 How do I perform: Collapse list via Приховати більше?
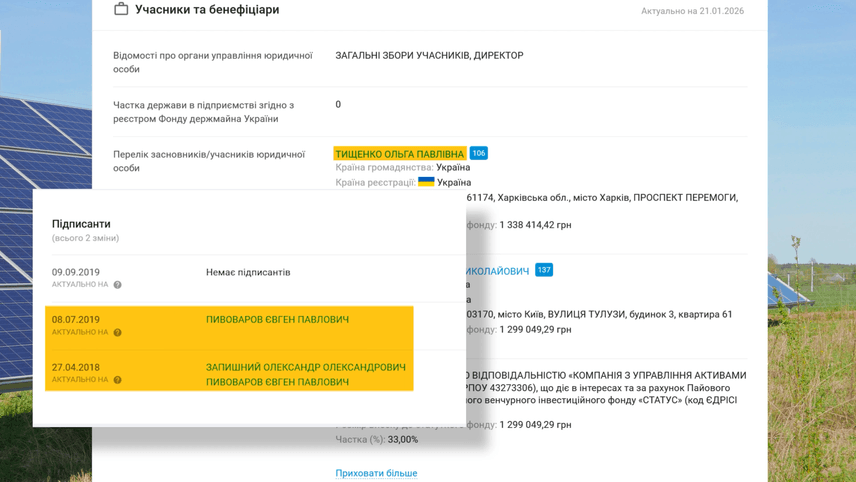click(x=376, y=473)
